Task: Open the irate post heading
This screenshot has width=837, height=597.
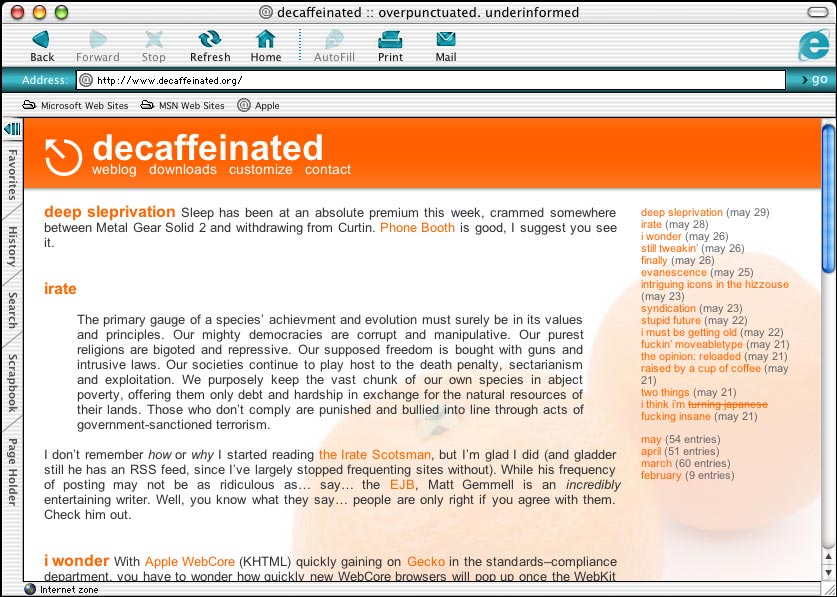Action: click(60, 288)
